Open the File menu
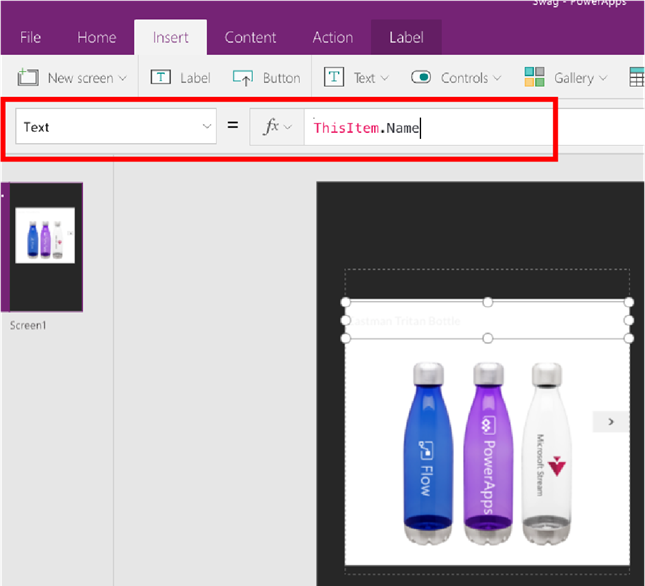Viewport: 645px width, 586px height. pos(30,38)
